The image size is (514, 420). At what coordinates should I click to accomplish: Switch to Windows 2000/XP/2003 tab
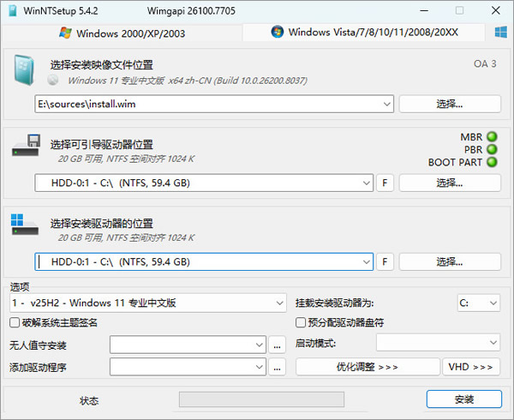coord(122,33)
